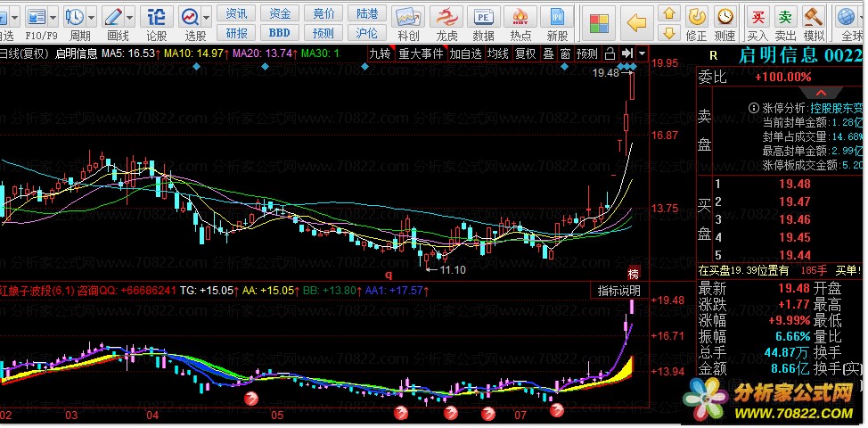Click the 榜 badge on chart
The height and width of the screenshot is (428, 868).
634,274
